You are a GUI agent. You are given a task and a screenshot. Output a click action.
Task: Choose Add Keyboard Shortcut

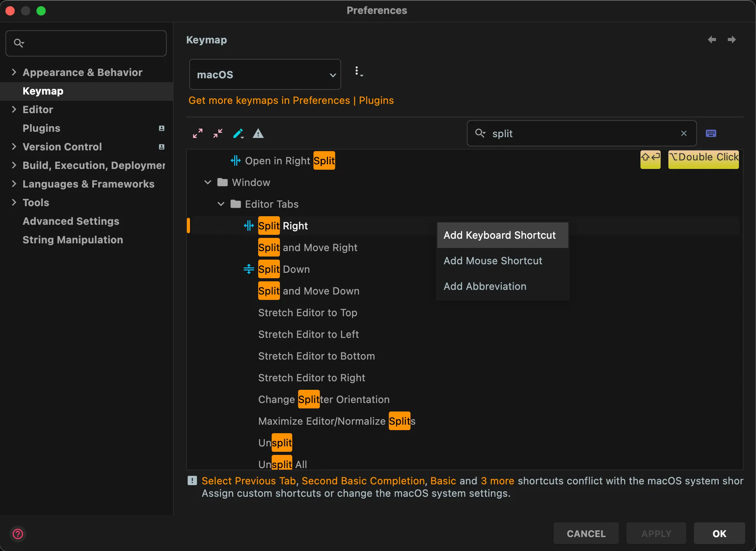point(500,235)
